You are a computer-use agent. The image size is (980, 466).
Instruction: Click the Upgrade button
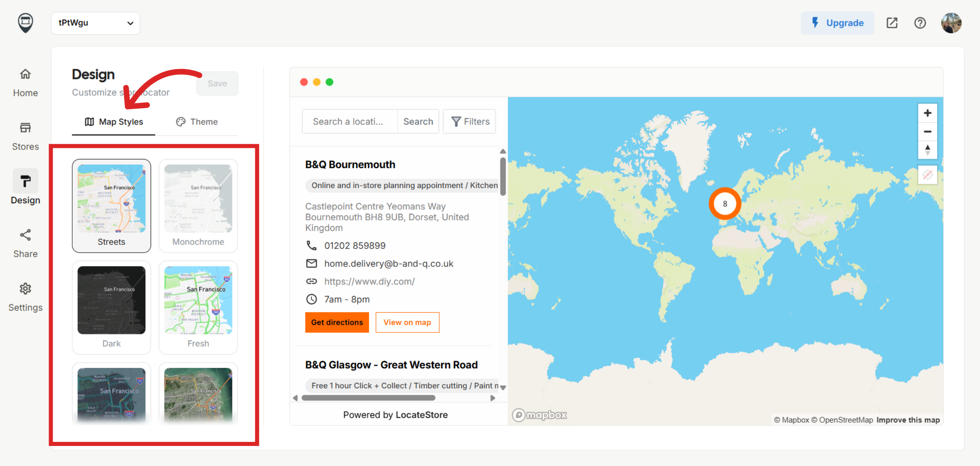point(837,23)
